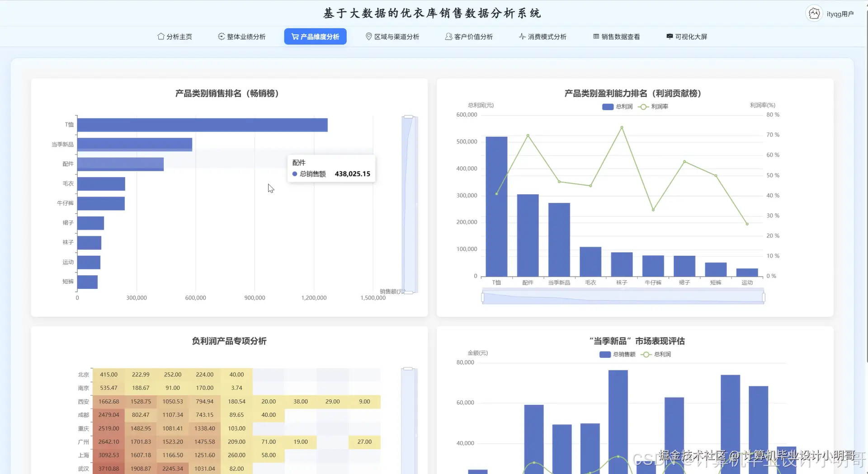The image size is (868, 474).
Task: Click the “当季新品”市场表现评估 chart title
Action: tap(637, 341)
